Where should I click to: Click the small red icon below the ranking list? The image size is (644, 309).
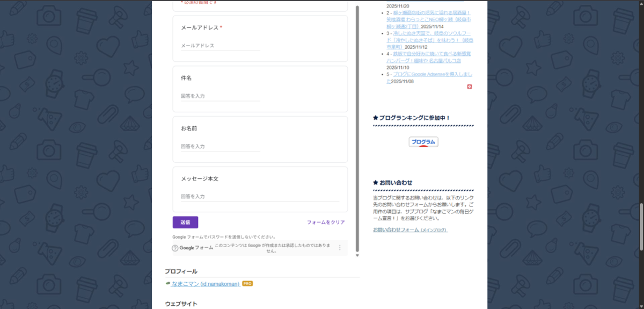(x=470, y=87)
